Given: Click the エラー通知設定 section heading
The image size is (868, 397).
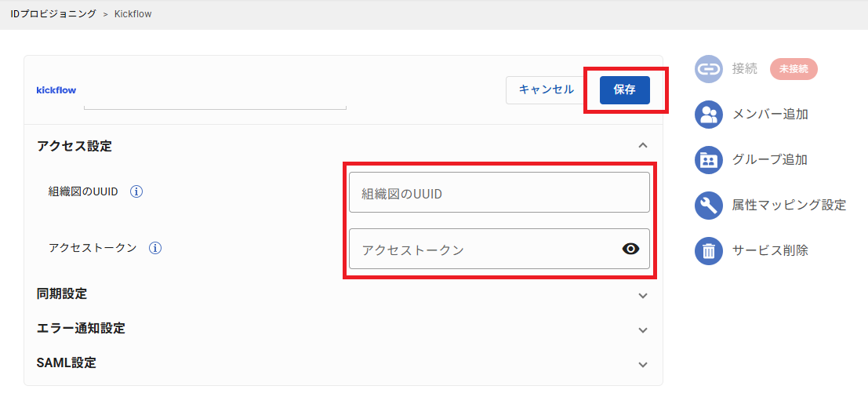Looking at the screenshot, I should 80,328.
